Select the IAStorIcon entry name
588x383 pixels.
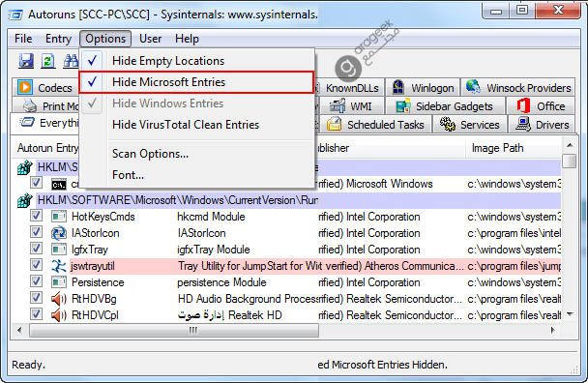pyautogui.click(x=95, y=233)
